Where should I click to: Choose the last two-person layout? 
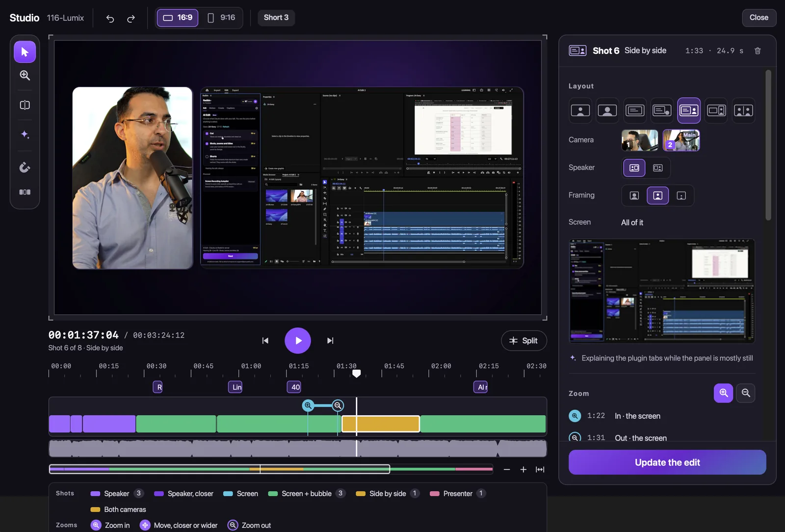tap(743, 110)
